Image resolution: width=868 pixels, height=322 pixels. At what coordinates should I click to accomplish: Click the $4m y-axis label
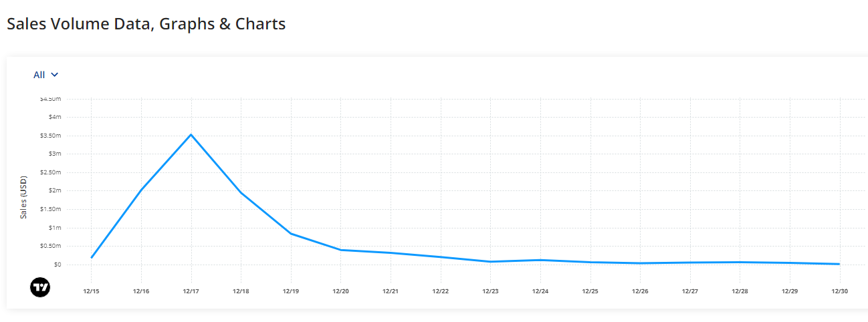tap(55, 117)
